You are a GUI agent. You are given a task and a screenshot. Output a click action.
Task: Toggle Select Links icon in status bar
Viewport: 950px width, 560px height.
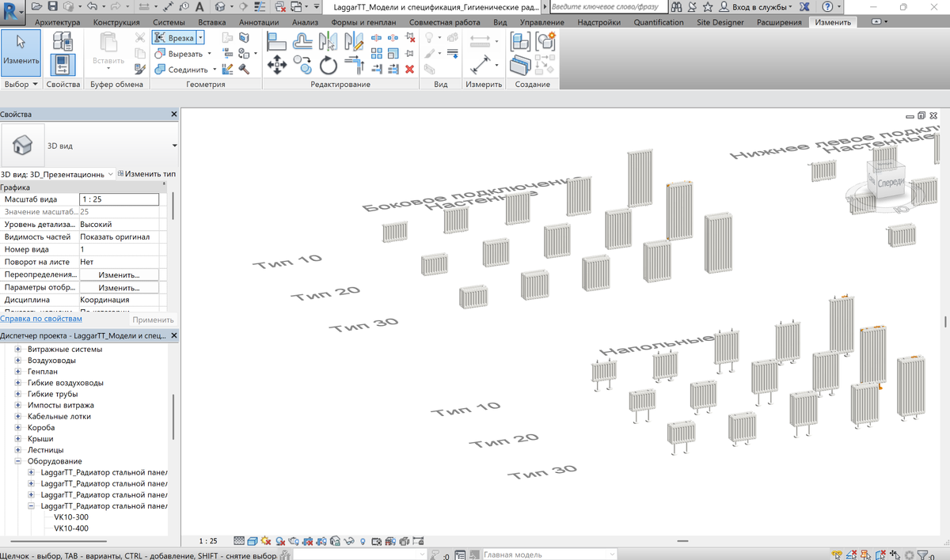point(838,554)
